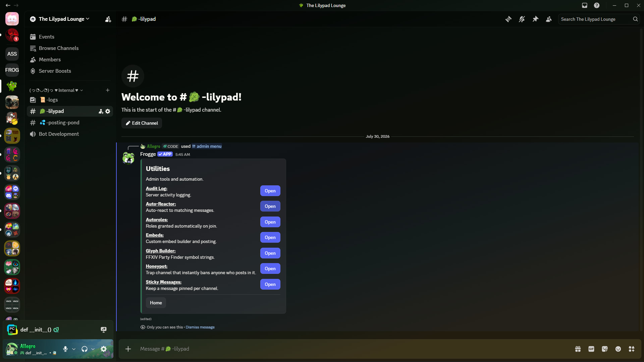Image resolution: width=644 pixels, height=362 pixels.
Task: Open the apps launcher icon in message bar
Action: pos(632,349)
